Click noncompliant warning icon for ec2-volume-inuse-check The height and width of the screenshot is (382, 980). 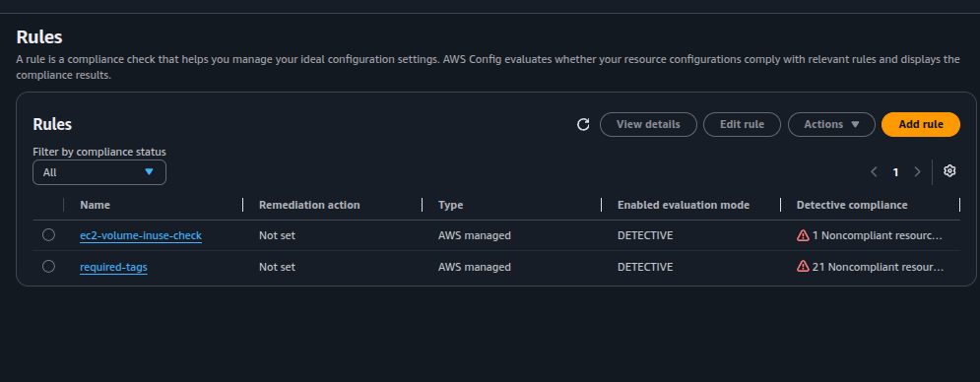803,235
